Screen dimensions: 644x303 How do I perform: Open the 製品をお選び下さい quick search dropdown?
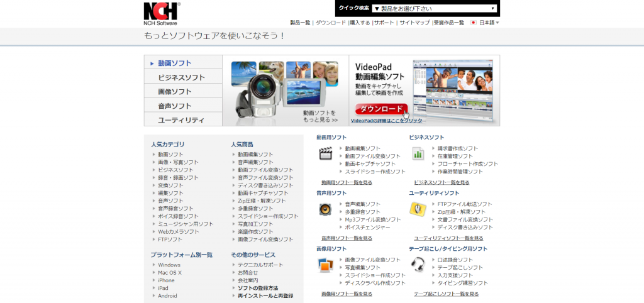point(435,9)
